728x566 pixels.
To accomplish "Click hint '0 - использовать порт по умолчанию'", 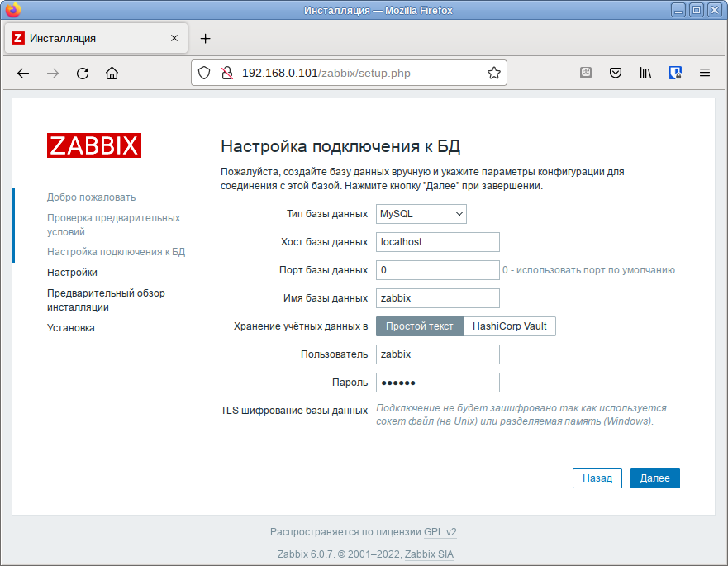I will 588,270.
